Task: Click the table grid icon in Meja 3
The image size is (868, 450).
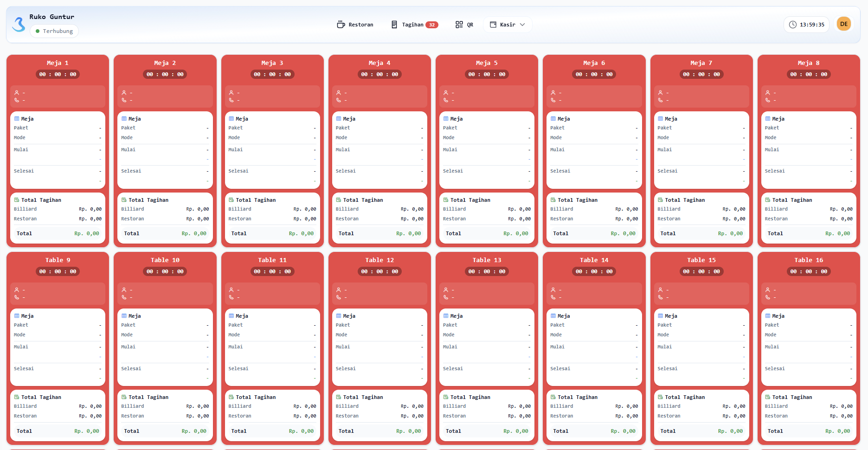Action: [231, 119]
